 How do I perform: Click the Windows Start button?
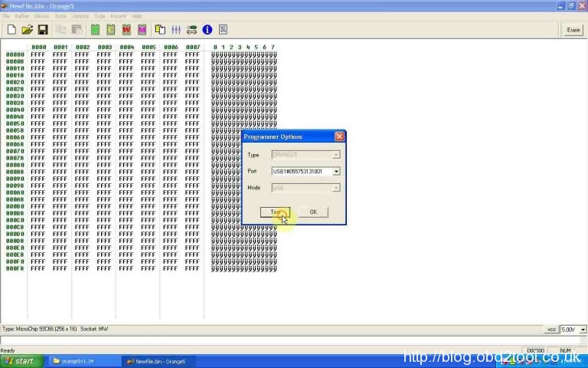pos(19,361)
